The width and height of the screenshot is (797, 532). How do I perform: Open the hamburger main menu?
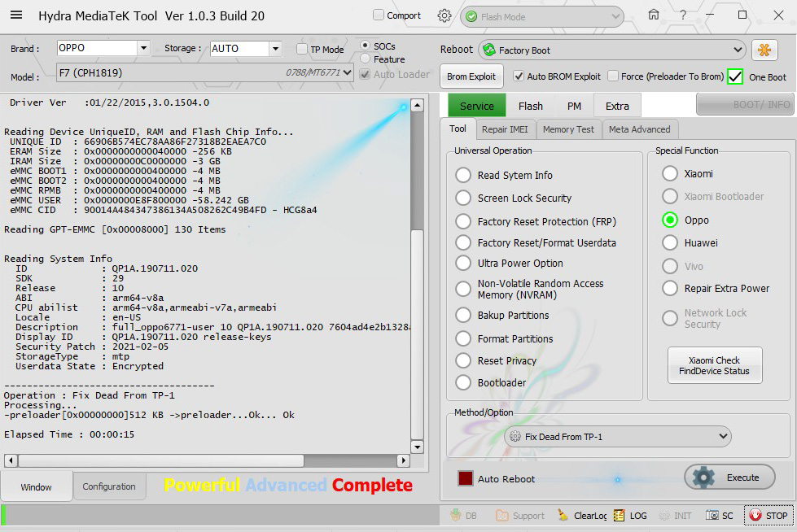(x=16, y=15)
